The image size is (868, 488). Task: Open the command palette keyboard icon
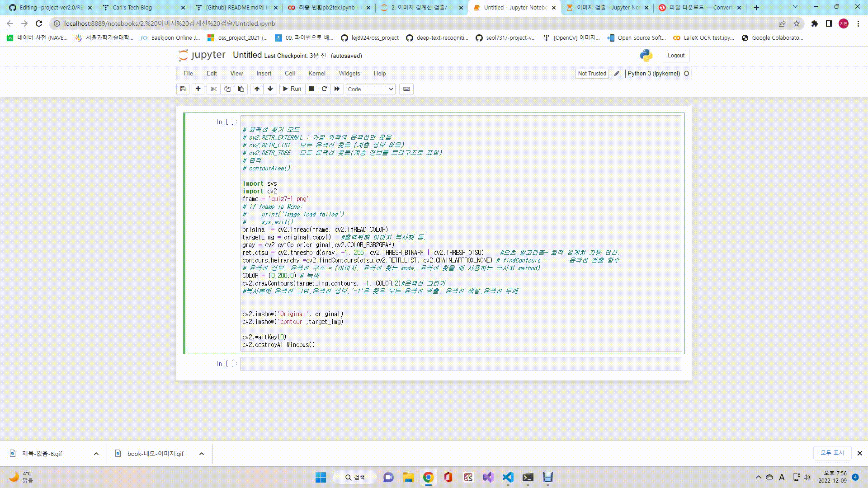click(406, 89)
